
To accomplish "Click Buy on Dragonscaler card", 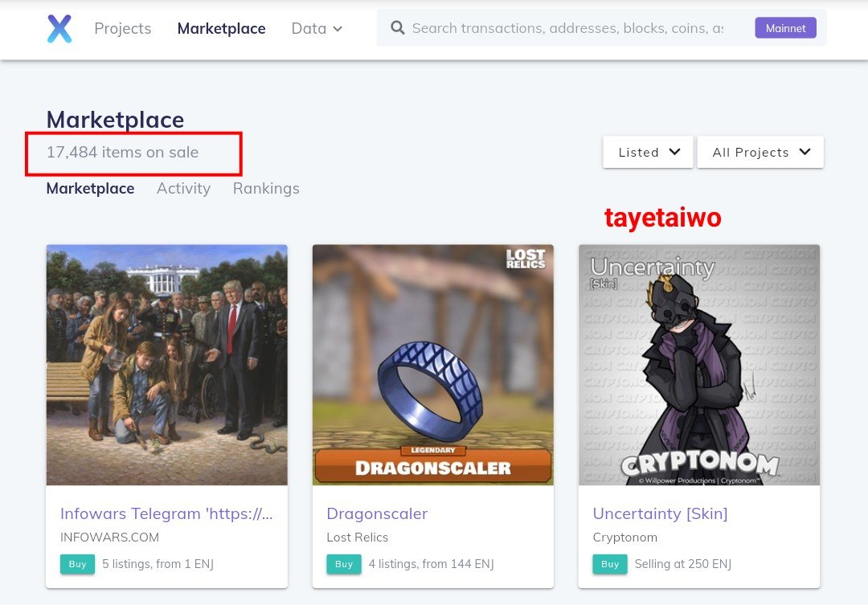I will (344, 564).
